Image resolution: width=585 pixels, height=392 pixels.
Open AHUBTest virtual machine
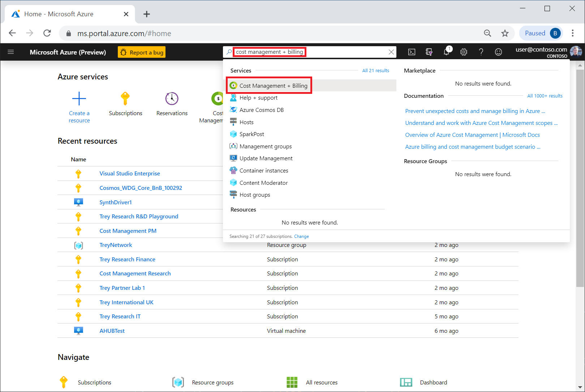point(112,331)
